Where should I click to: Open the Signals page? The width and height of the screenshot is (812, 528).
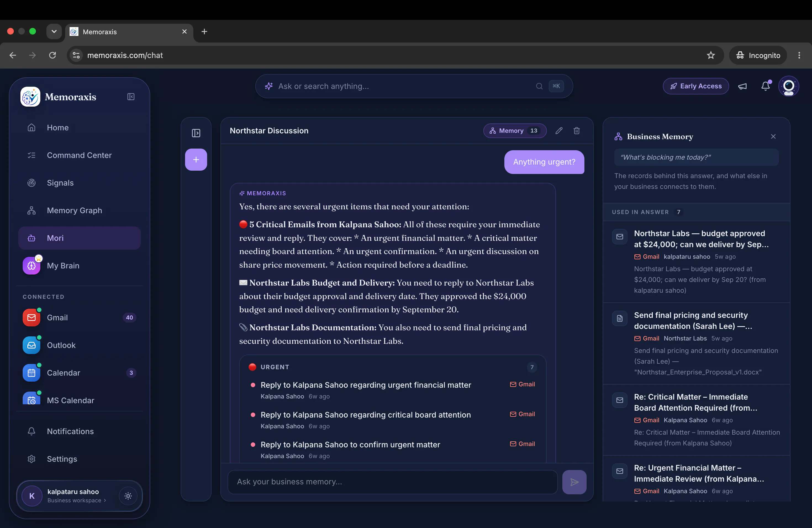80,183
